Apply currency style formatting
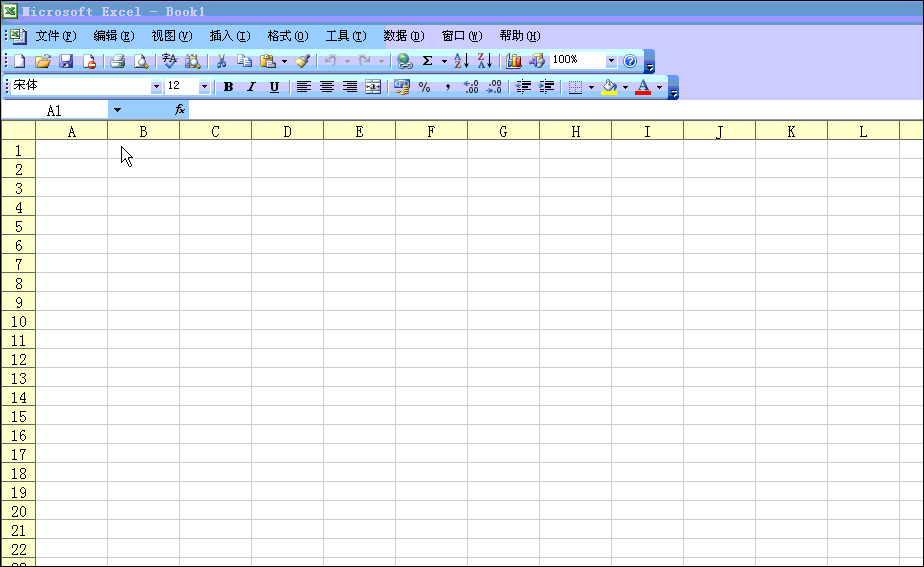 tap(402, 87)
